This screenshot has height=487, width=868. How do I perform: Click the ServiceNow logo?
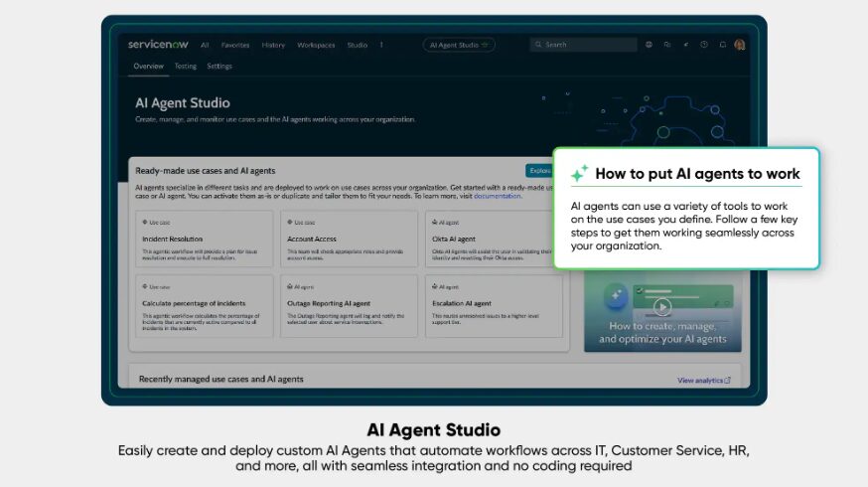click(158, 45)
